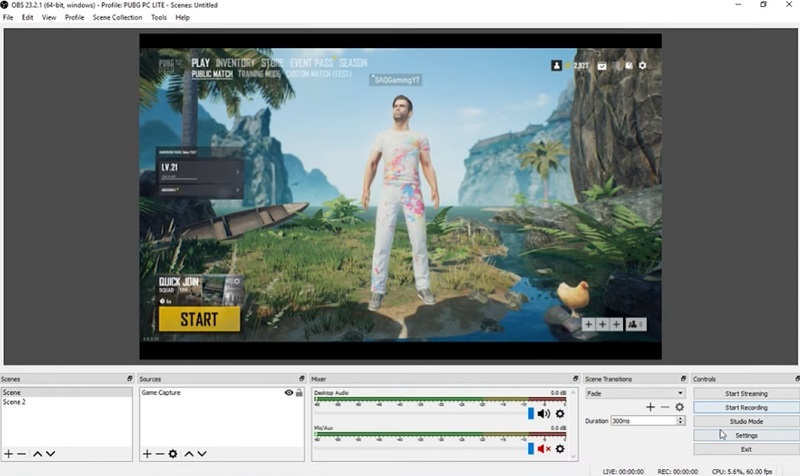Move source down in the Sources list

coord(202,454)
